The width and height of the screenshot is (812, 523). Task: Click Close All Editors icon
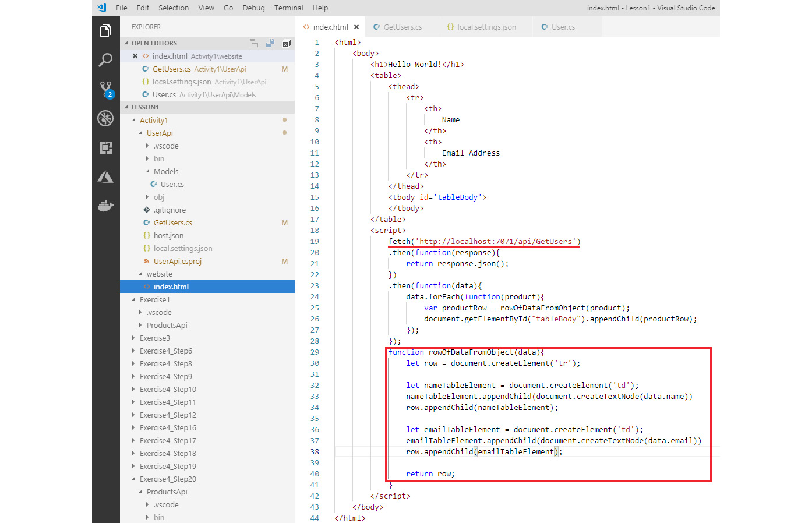point(286,43)
